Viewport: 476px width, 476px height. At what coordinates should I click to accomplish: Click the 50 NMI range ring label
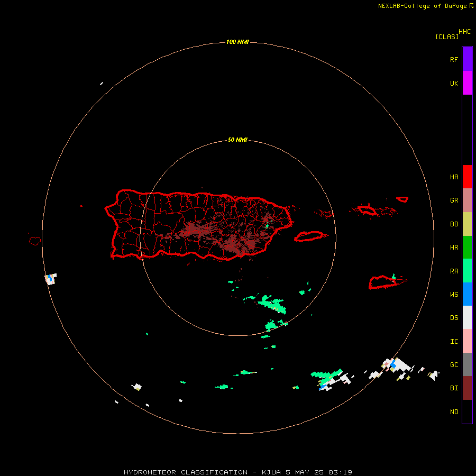[x=237, y=140]
